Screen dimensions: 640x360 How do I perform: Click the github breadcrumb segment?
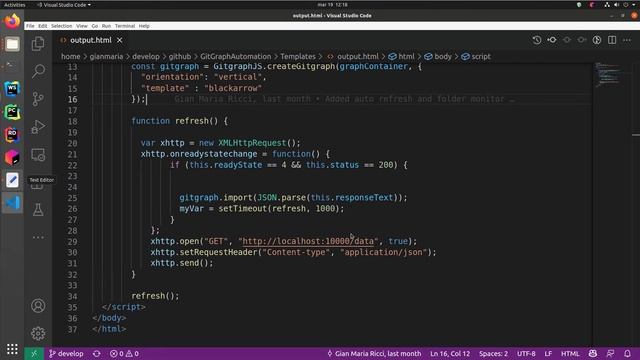180,56
